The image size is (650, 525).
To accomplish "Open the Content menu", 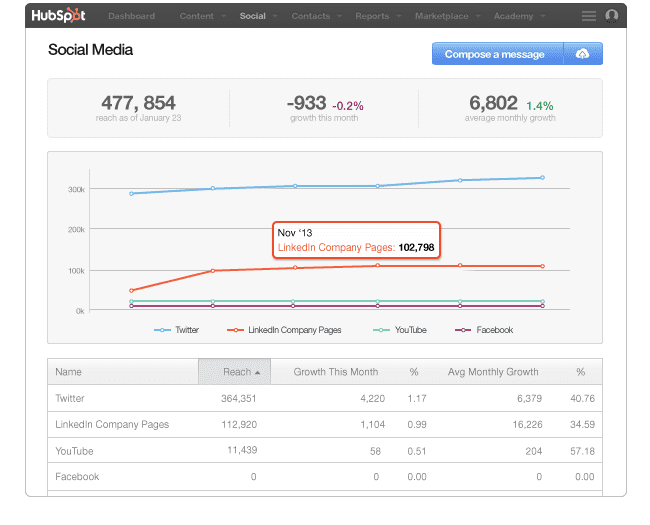I will (196, 16).
